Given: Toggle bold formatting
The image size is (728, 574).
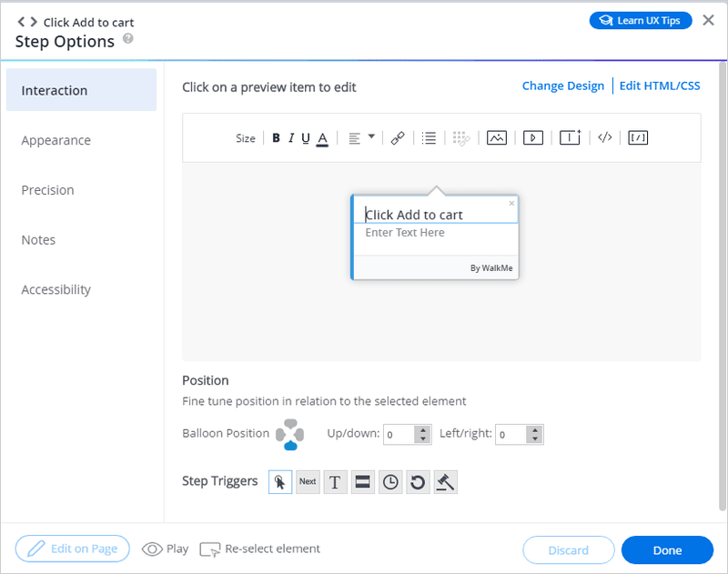Looking at the screenshot, I should coord(276,137).
